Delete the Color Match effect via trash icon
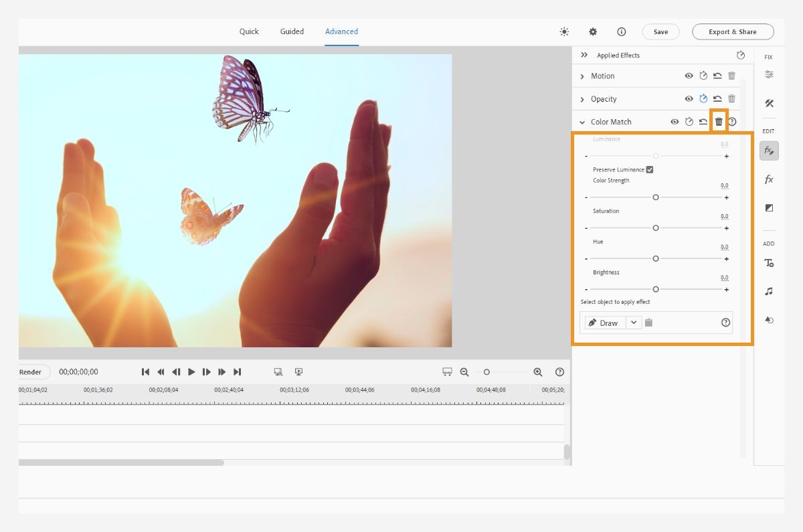The image size is (803, 532). tap(719, 122)
